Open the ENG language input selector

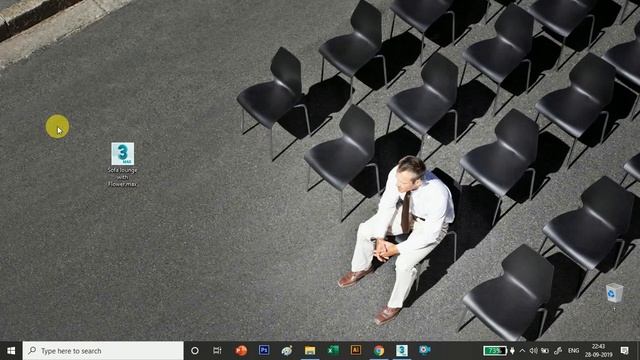[x=573, y=351]
